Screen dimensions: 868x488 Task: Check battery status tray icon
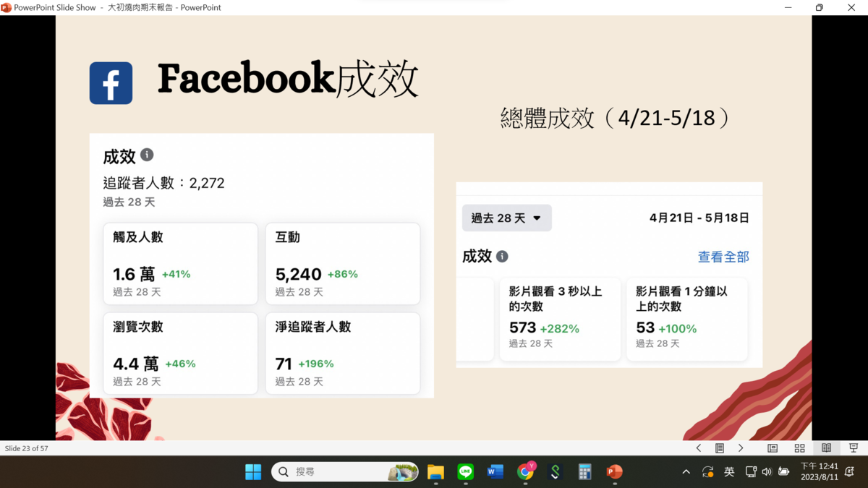[x=783, y=472]
